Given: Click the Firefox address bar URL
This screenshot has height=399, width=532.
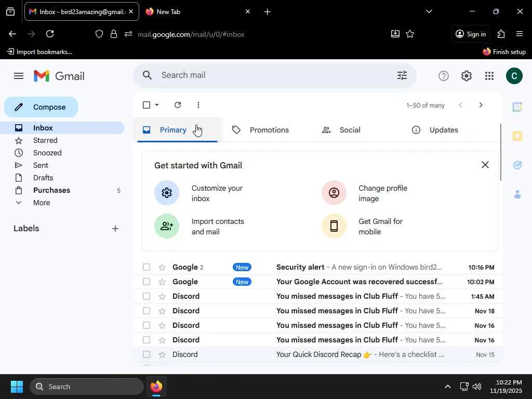Looking at the screenshot, I should 191,34.
